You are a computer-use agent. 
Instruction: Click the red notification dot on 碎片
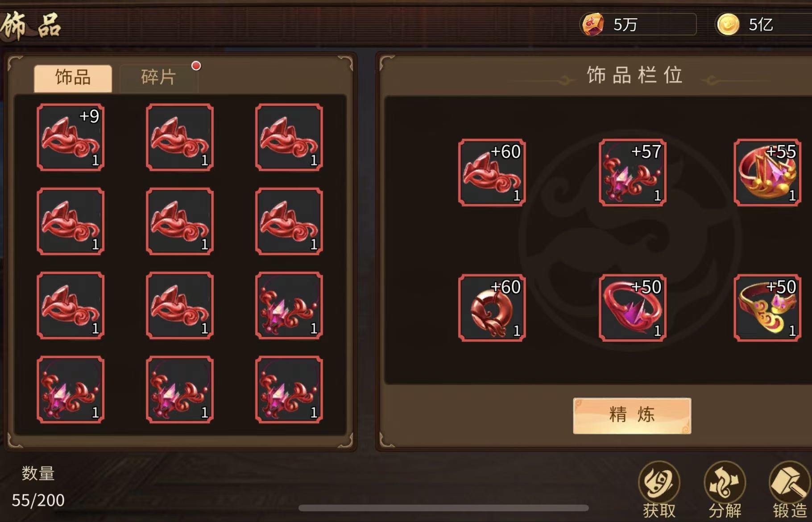click(x=196, y=66)
